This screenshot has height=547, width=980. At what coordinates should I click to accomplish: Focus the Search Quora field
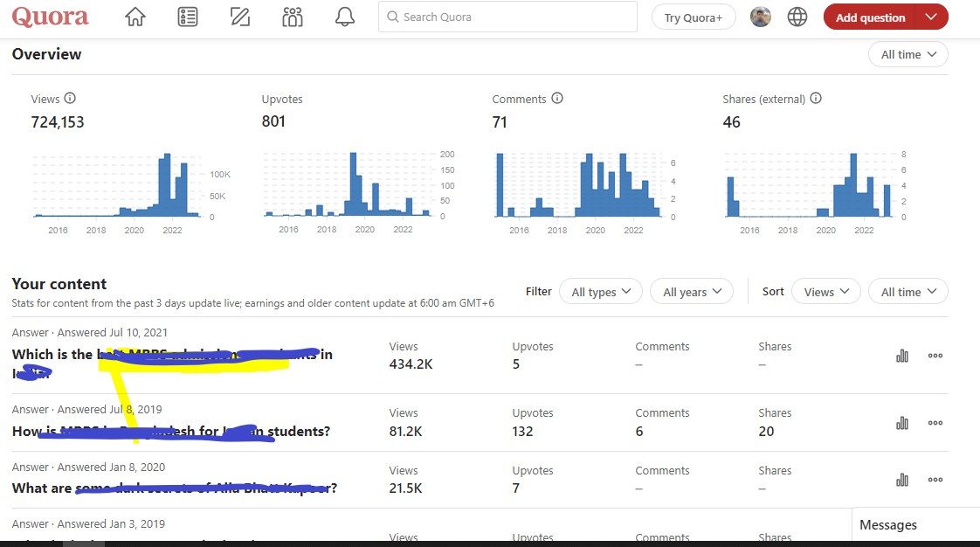click(x=508, y=17)
